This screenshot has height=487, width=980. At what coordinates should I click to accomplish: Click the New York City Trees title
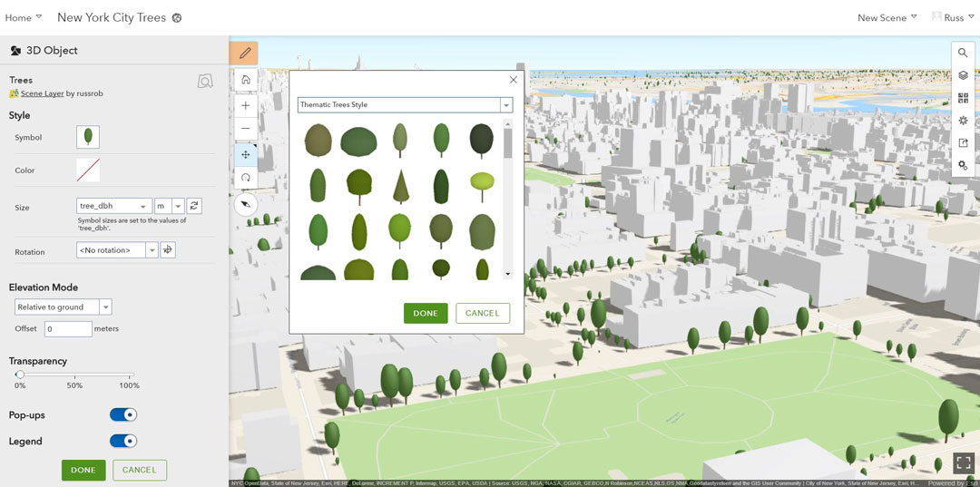pyautogui.click(x=112, y=17)
